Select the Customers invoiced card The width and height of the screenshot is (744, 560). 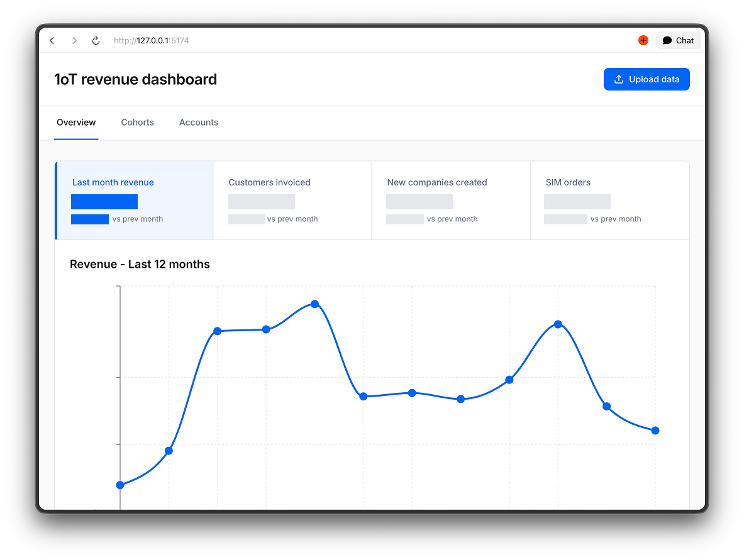point(292,200)
